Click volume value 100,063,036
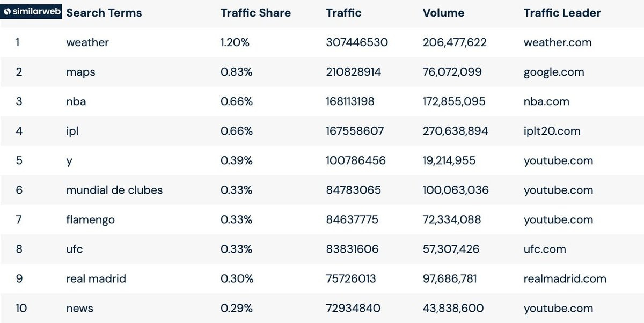This screenshot has width=644, height=323. [456, 190]
